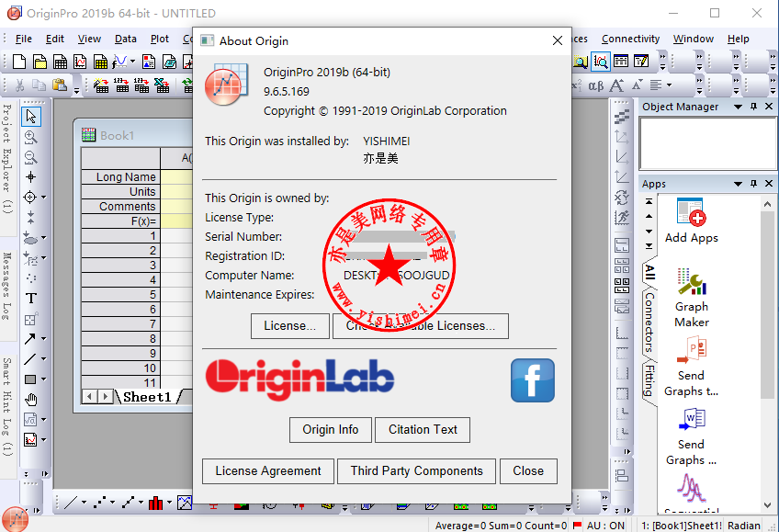The image size is (779, 532).
Task: Select the Screen Reader crosshair tool
Action: tap(31, 176)
